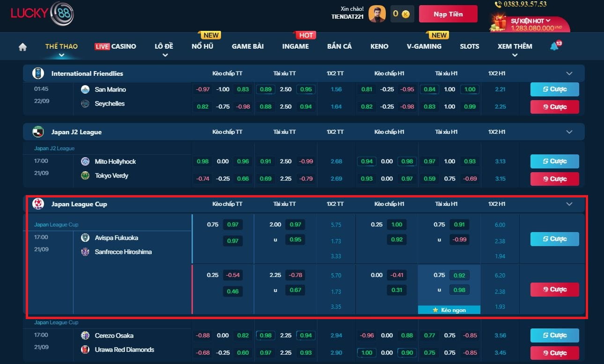The height and width of the screenshot is (364, 604).
Task: Open Sự Kiện Hot dropdown
Action: pyautogui.click(x=530, y=21)
